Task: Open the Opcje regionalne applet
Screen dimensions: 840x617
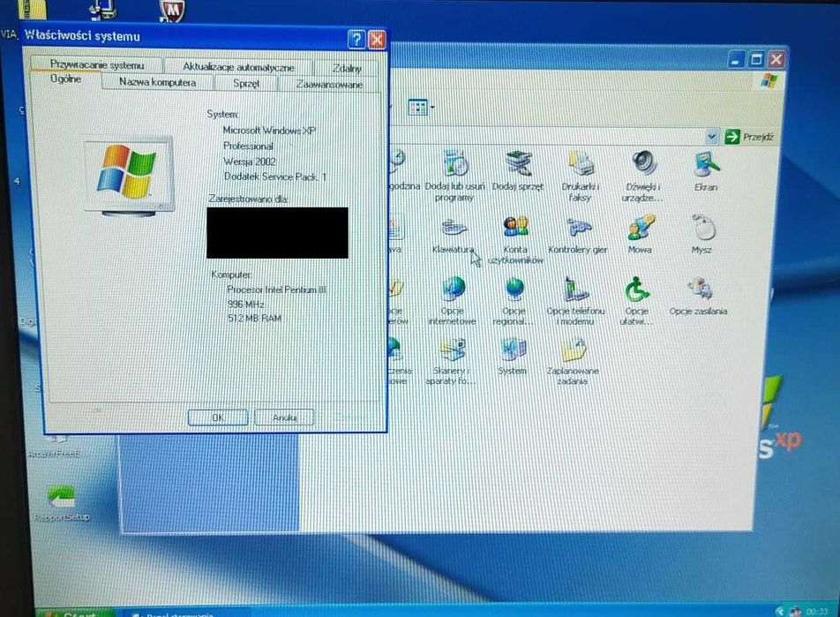Action: 514,301
